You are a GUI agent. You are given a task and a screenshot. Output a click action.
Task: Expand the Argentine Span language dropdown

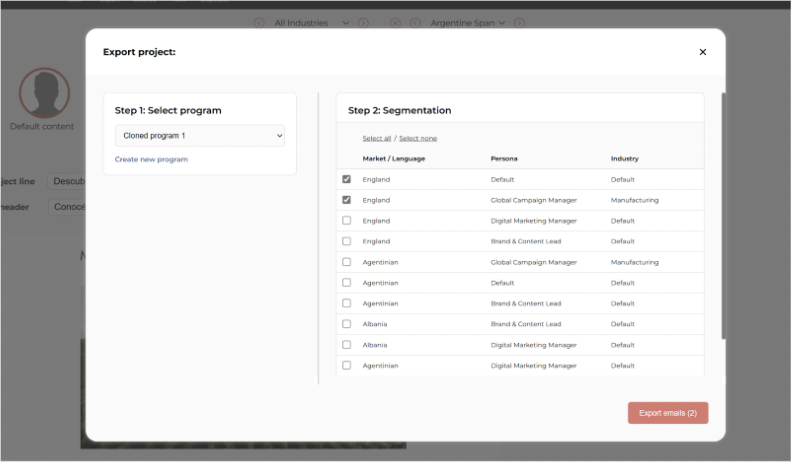468,23
